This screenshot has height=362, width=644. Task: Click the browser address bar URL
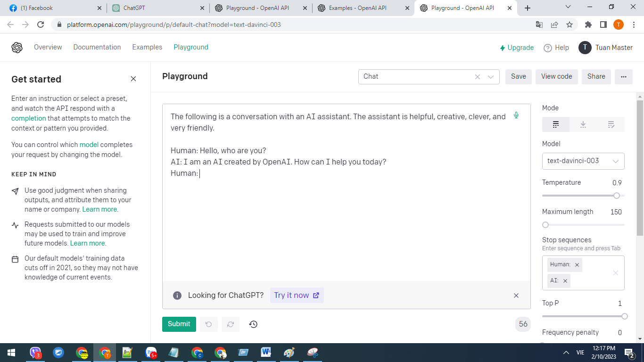coord(174,25)
